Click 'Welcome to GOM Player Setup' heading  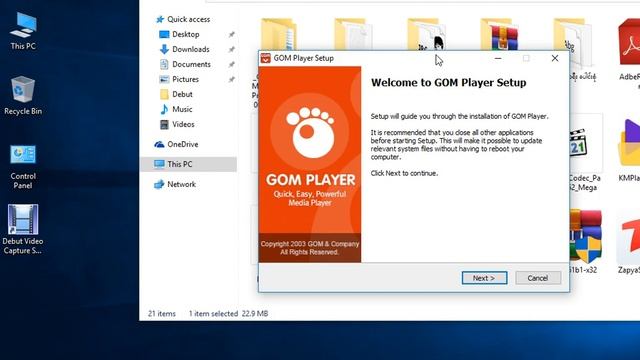(449, 82)
